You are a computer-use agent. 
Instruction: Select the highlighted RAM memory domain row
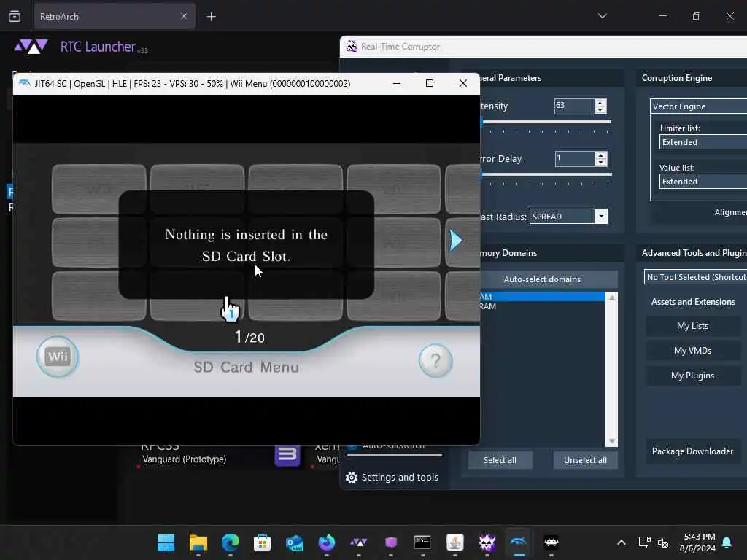click(x=542, y=297)
